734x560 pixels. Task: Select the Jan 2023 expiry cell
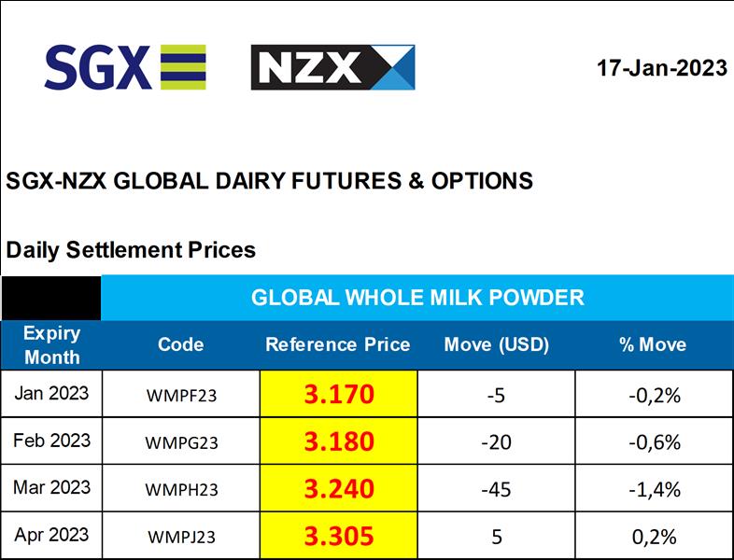pyautogui.click(x=52, y=393)
